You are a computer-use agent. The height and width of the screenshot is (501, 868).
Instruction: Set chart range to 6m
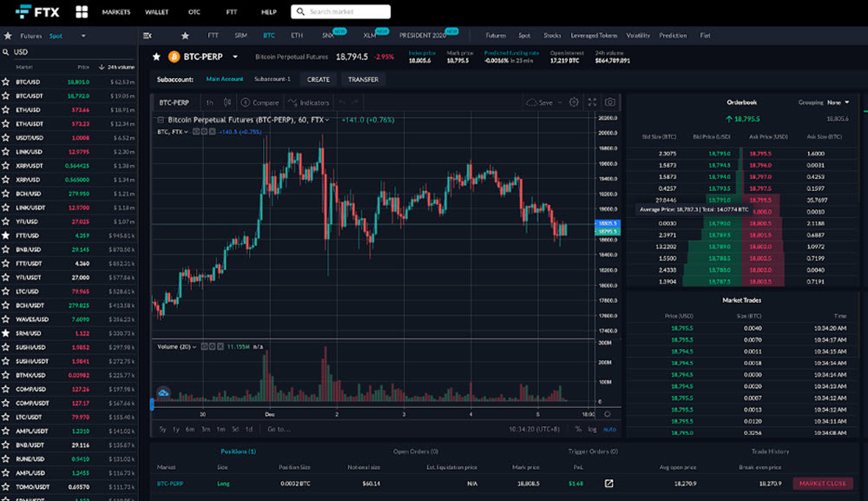(x=190, y=429)
